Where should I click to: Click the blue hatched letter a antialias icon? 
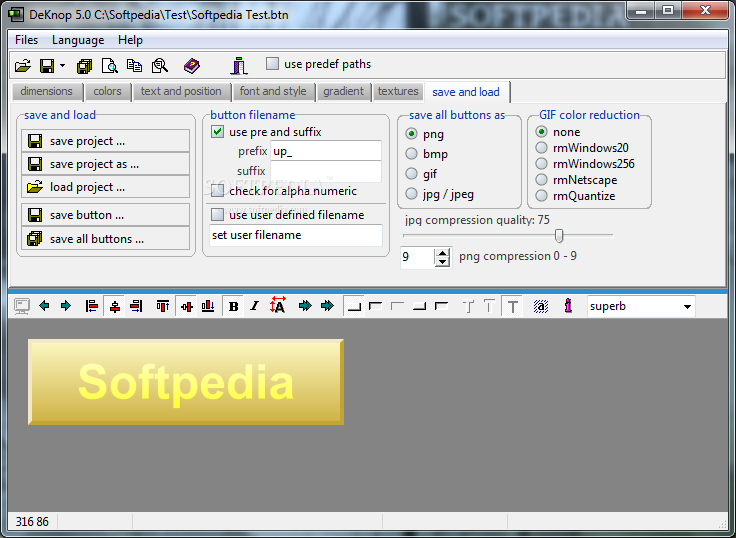coord(541,307)
